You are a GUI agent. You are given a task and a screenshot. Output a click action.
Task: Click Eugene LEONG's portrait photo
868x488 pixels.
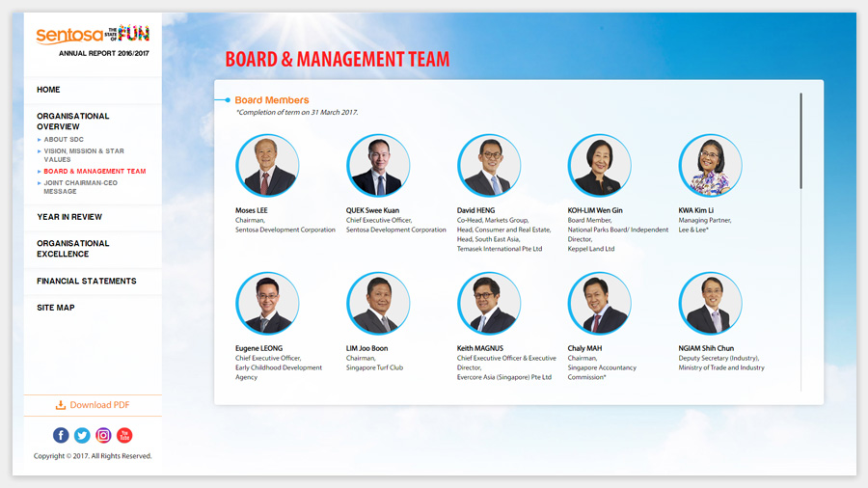tap(267, 303)
